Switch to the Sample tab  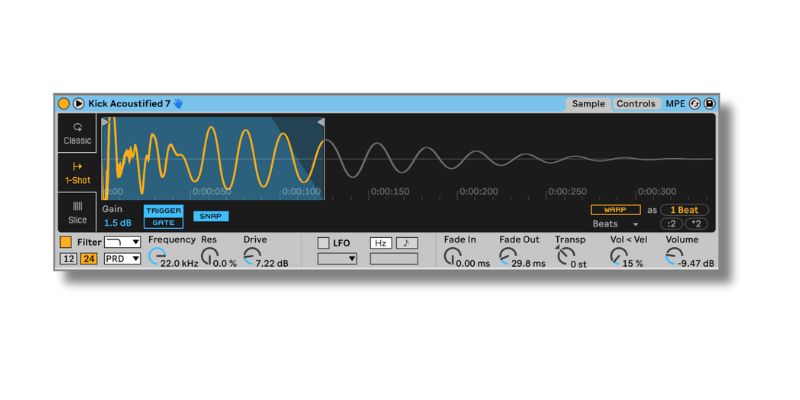tap(588, 104)
